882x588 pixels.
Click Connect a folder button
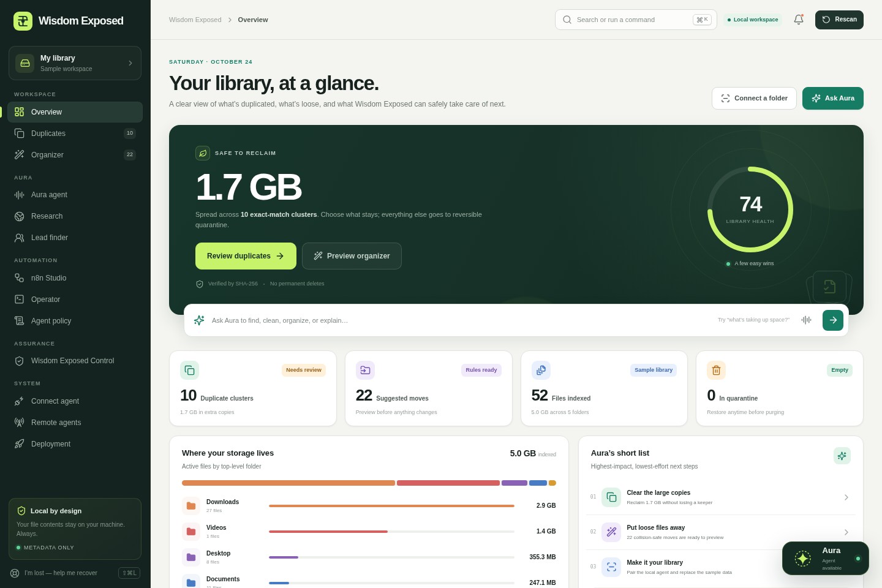(754, 98)
